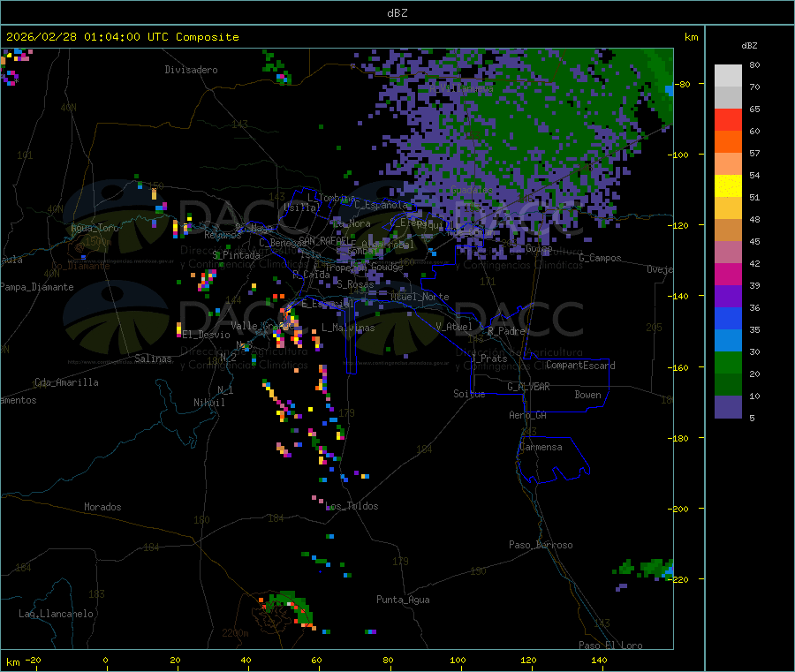This screenshot has width=795, height=672.
Task: Click the timestamp 2026/02/28 01:04:00 UTC Composite
Action: [x=122, y=37]
